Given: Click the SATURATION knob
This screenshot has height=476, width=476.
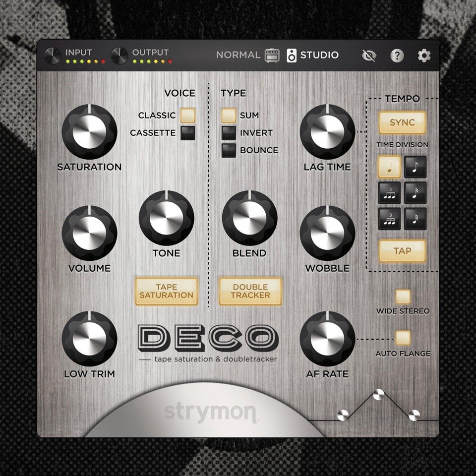Looking at the screenshot, I should 89,132.
